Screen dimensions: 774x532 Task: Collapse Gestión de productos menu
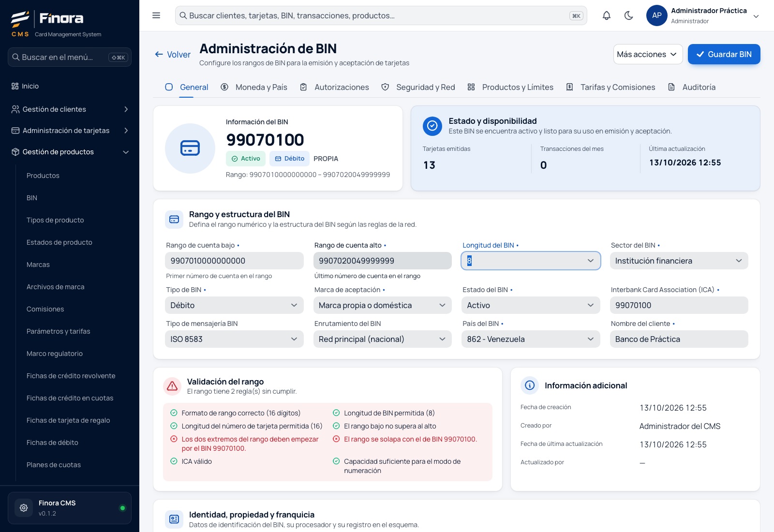pos(70,152)
